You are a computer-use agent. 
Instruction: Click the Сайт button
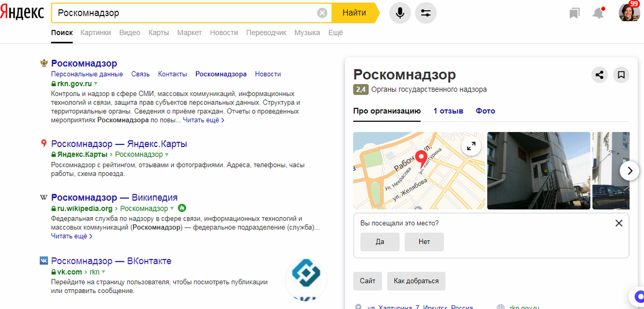click(368, 281)
